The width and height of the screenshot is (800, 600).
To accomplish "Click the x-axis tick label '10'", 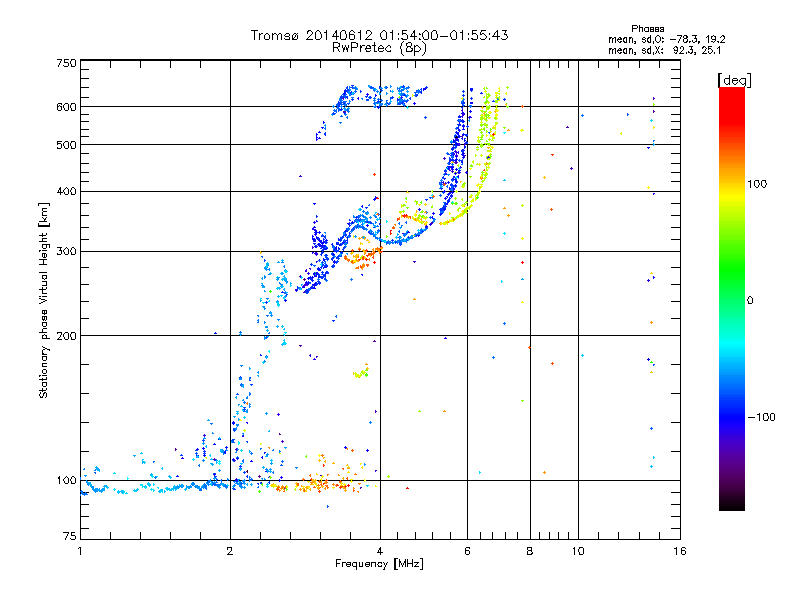I will (578, 551).
